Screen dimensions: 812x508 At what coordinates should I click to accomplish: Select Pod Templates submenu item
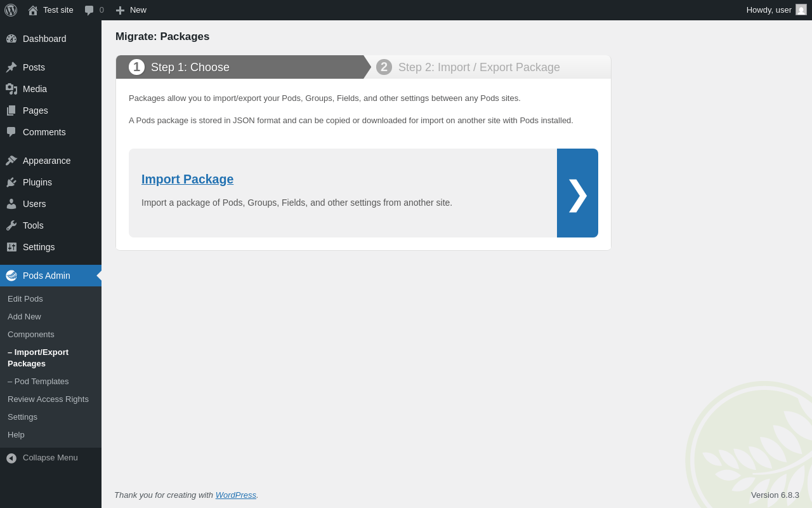(38, 382)
